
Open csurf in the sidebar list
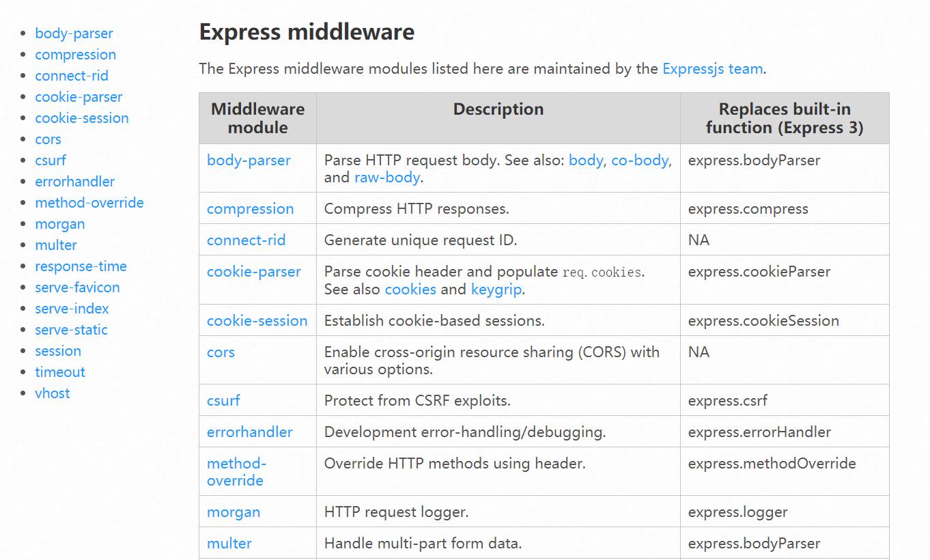coord(51,160)
